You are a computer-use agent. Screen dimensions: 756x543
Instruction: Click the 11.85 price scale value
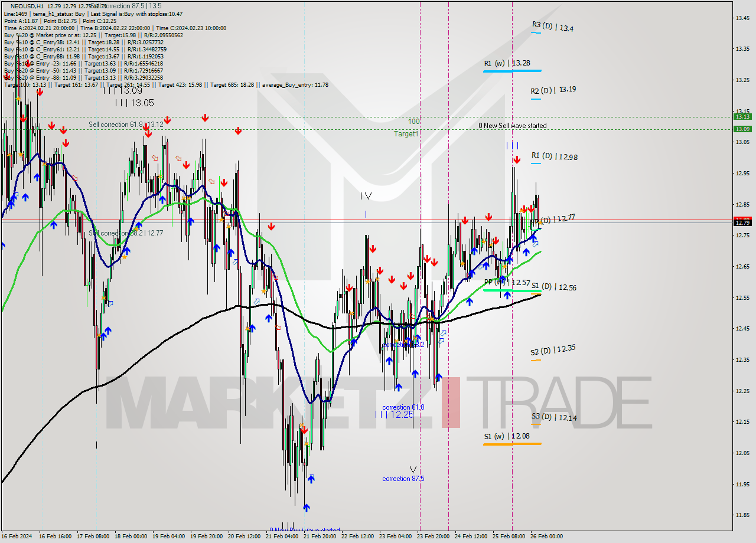point(743,515)
